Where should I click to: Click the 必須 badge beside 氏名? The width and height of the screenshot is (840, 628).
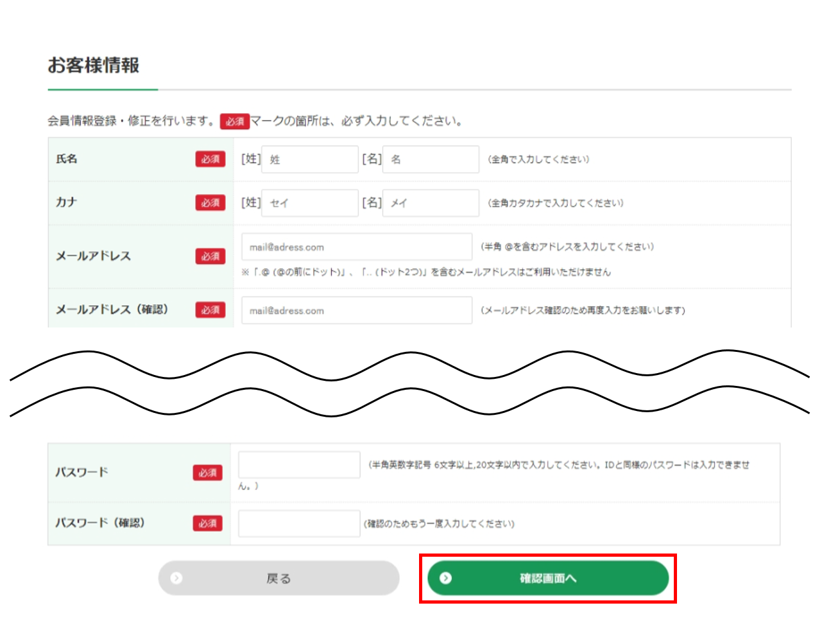click(210, 159)
